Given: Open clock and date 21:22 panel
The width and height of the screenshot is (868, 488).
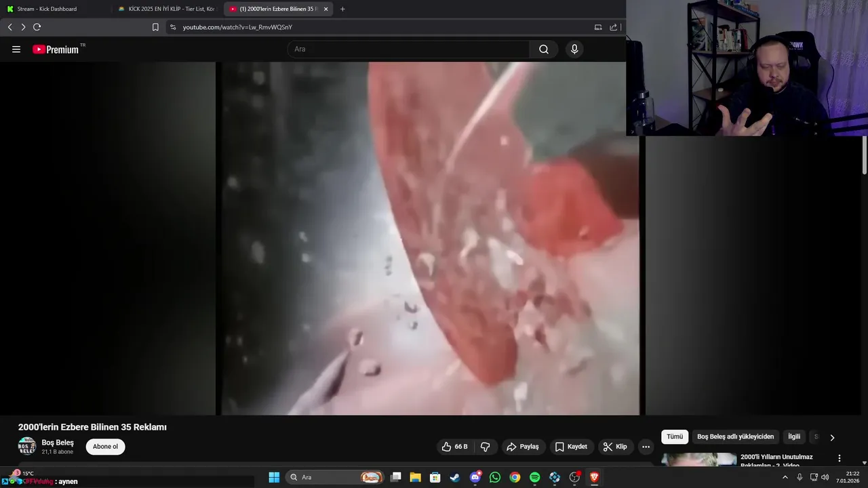Looking at the screenshot, I should (x=848, y=477).
